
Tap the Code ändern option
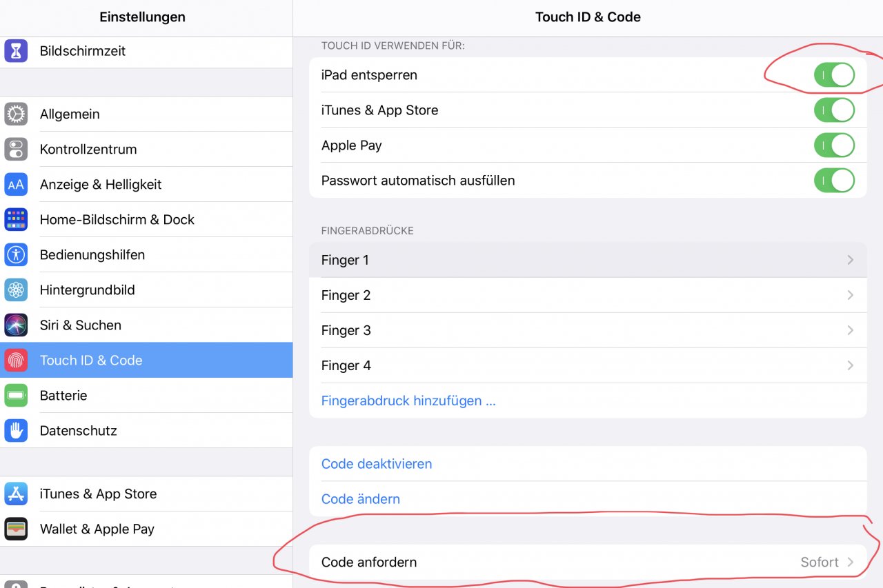click(361, 498)
